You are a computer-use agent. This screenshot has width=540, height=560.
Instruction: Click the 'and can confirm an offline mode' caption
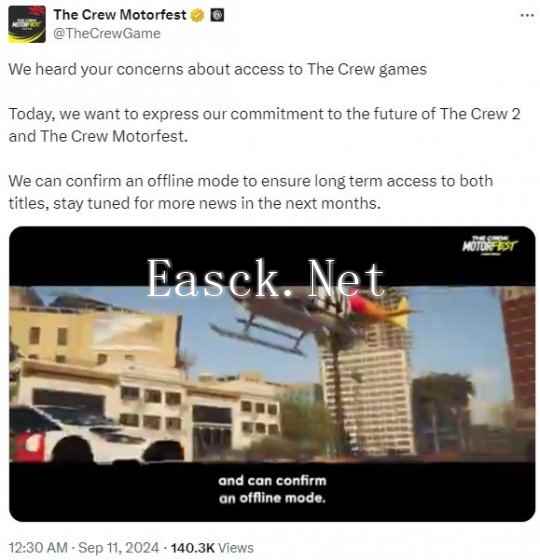click(x=272, y=489)
